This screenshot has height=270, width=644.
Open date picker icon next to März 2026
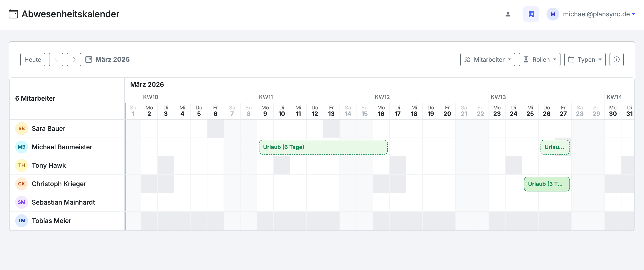pyautogui.click(x=89, y=60)
